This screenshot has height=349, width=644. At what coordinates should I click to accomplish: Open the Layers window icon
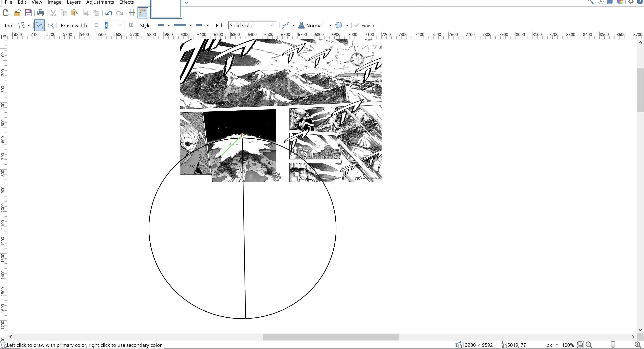tap(610, 2)
